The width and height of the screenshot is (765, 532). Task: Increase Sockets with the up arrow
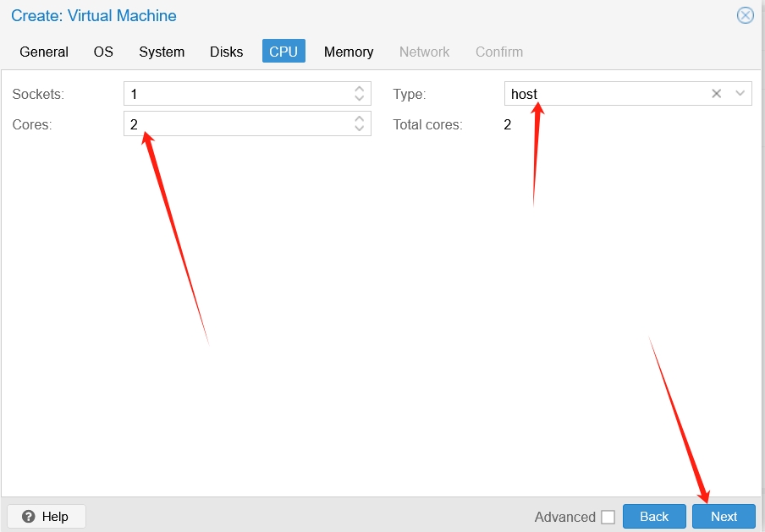point(359,90)
